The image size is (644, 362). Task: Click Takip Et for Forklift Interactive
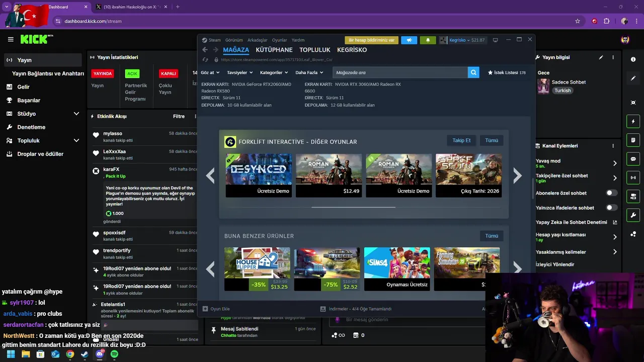[461, 140]
